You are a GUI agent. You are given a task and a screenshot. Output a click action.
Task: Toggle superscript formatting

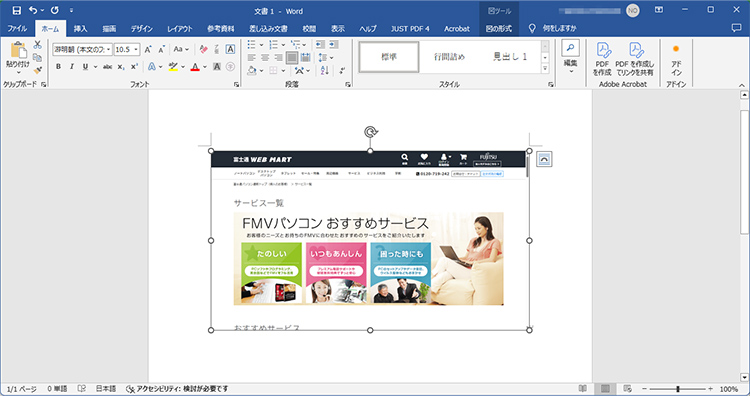(x=134, y=66)
